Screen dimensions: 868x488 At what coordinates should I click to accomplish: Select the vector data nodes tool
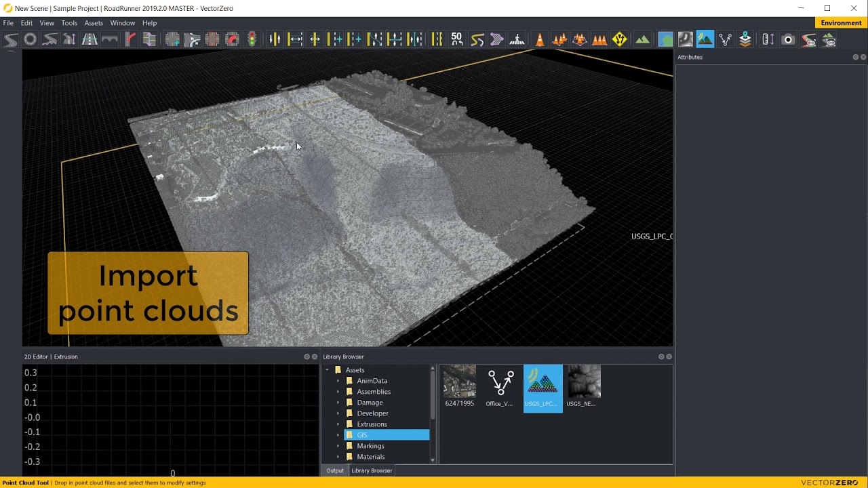(x=725, y=40)
